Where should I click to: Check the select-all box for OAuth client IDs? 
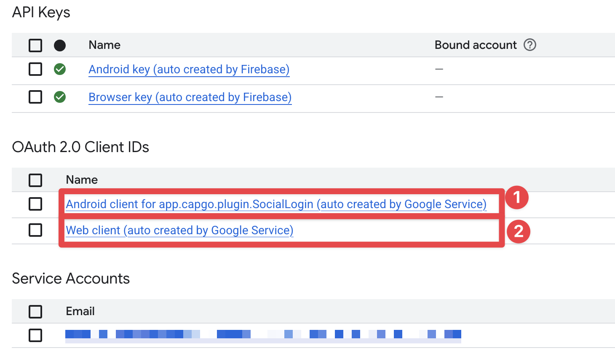[x=35, y=180]
